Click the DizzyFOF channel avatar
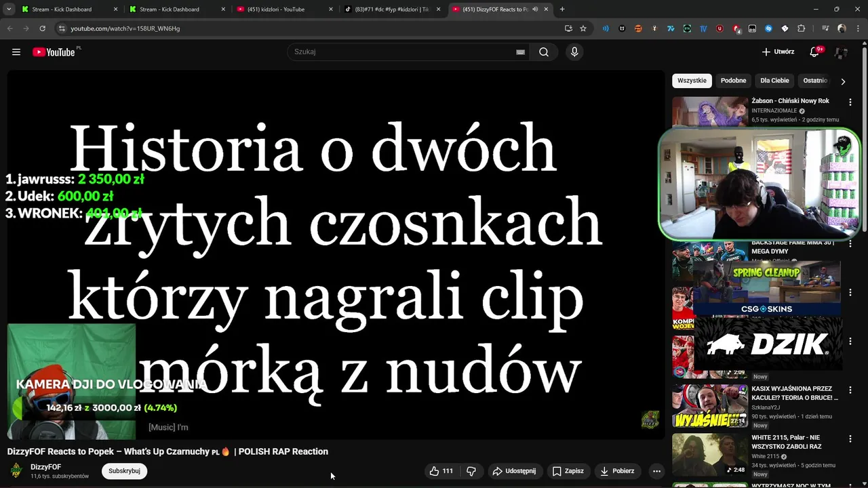 16,471
